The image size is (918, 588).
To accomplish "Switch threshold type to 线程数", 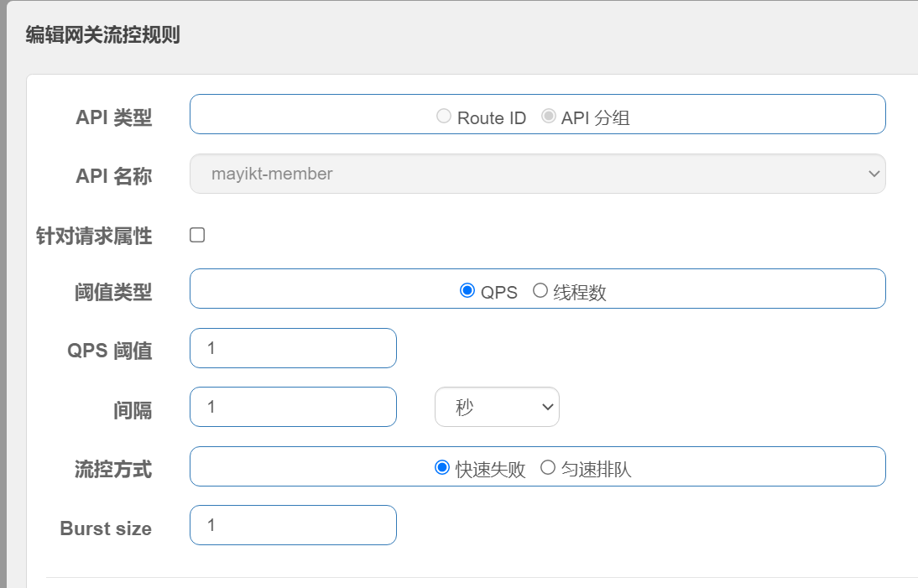I will [540, 291].
